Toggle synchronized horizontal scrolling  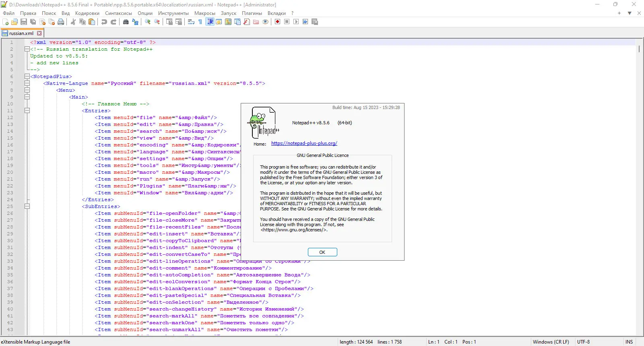pyautogui.click(x=179, y=22)
